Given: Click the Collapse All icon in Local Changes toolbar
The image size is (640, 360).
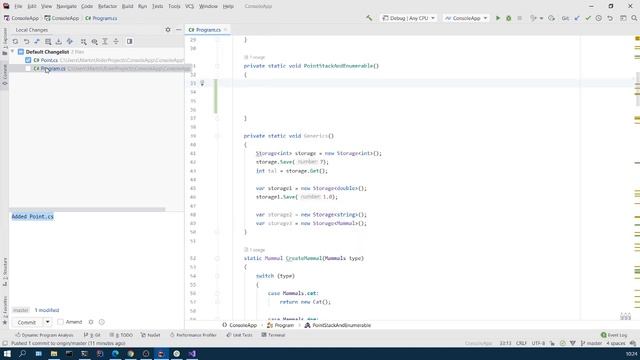Looking at the screenshot, I should pyautogui.click(x=116, y=42).
